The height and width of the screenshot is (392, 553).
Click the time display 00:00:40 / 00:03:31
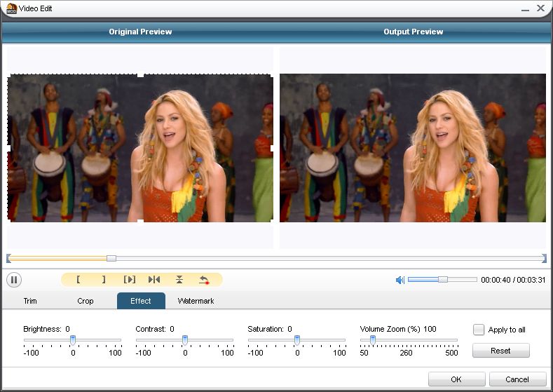tap(513, 280)
